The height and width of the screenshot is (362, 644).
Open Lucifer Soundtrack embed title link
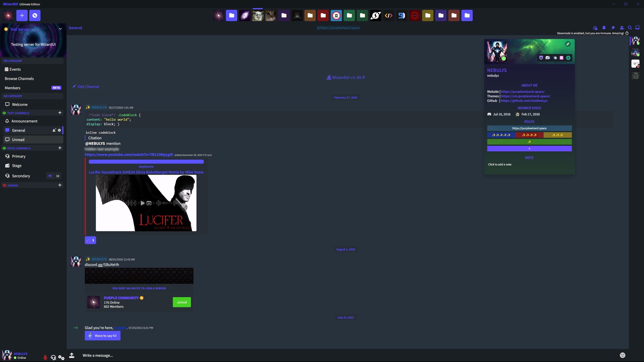[146, 172]
